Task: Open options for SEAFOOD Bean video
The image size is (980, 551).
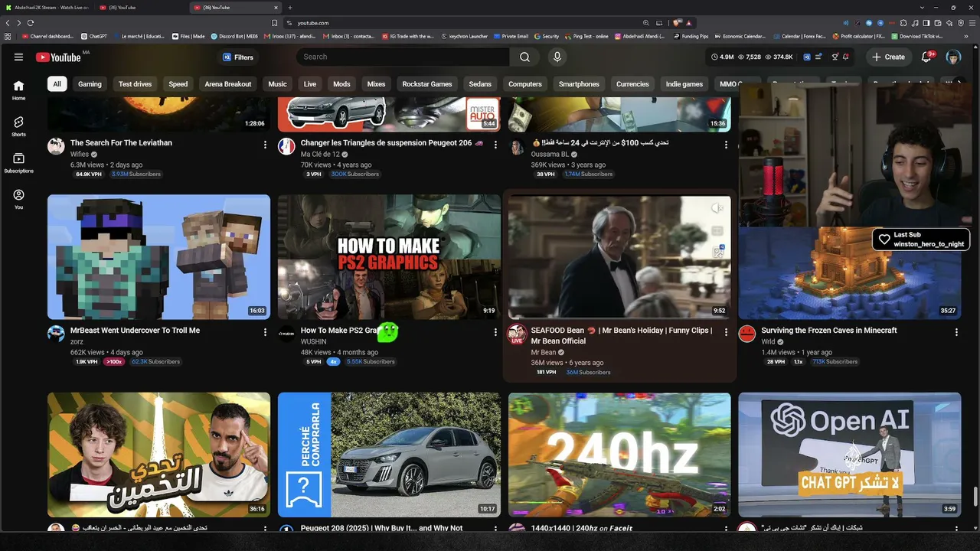Action: pyautogui.click(x=726, y=332)
